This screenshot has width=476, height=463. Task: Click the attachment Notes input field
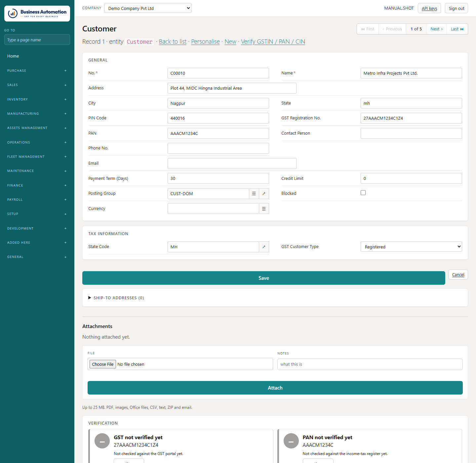point(370,364)
